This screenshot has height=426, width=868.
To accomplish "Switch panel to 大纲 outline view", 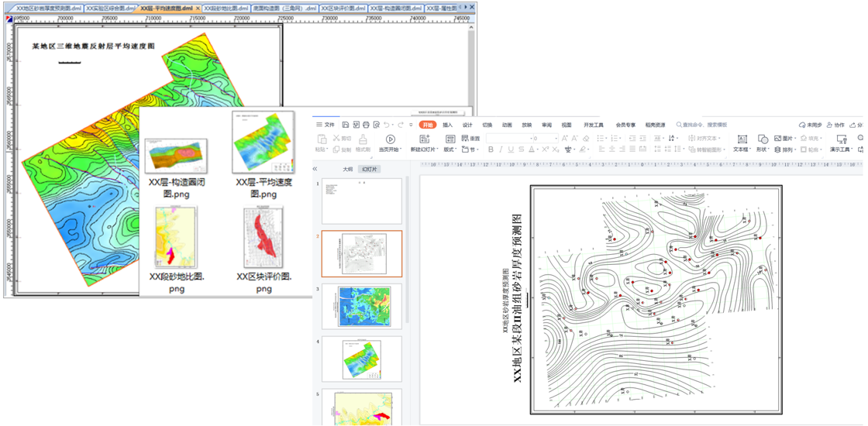I will pos(348,169).
